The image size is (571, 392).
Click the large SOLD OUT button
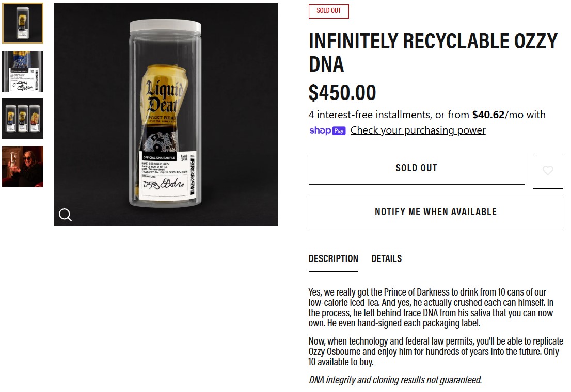click(416, 168)
